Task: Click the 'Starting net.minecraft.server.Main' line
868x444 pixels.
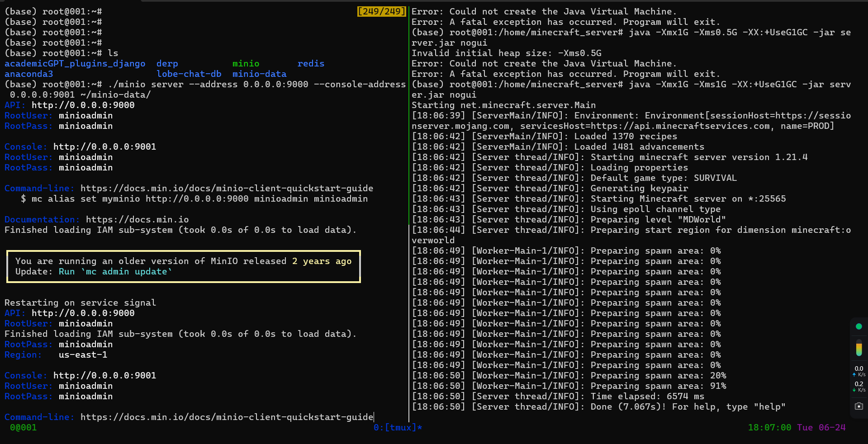Action: [504, 105]
